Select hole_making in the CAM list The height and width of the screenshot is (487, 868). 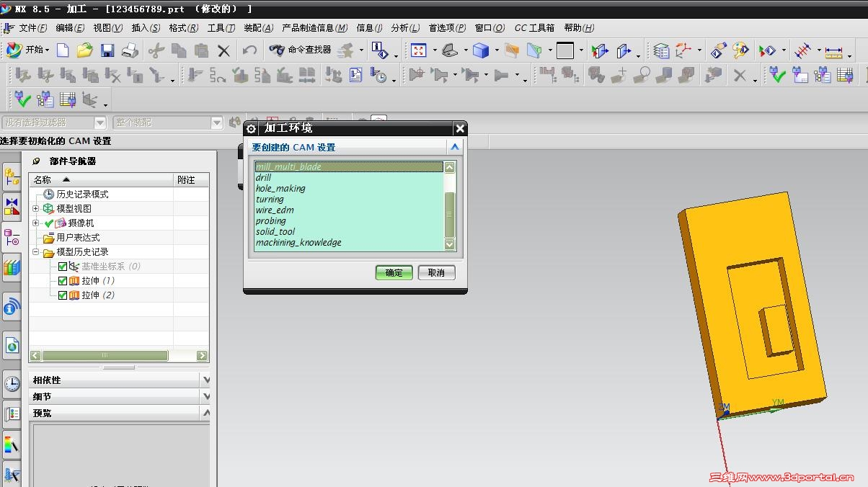(349, 189)
